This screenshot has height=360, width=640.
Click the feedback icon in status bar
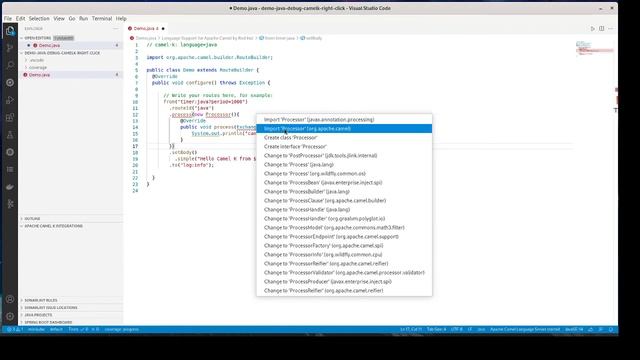pyautogui.click(x=600, y=329)
